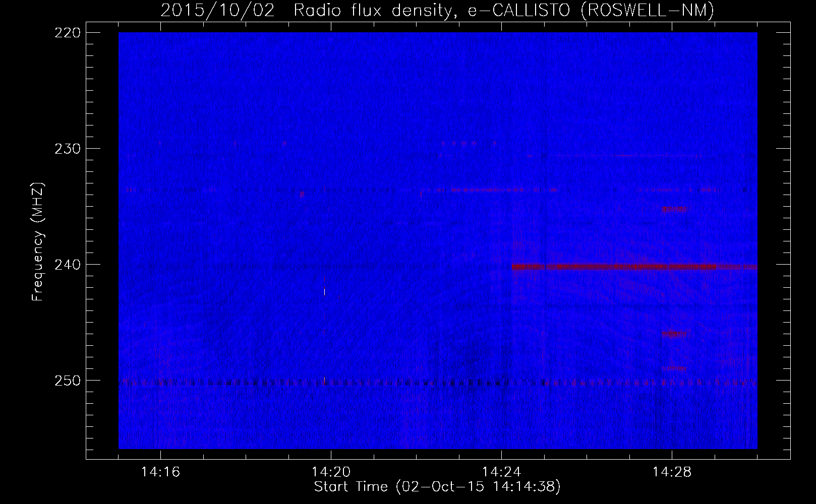The image size is (816, 504).
Task: Click the 14:24 time tick label
Action: (x=501, y=472)
